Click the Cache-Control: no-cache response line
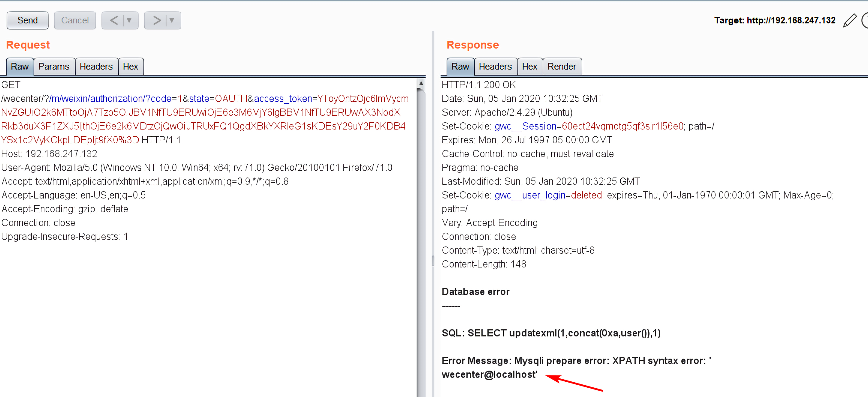This screenshot has height=397, width=868. tap(528, 154)
